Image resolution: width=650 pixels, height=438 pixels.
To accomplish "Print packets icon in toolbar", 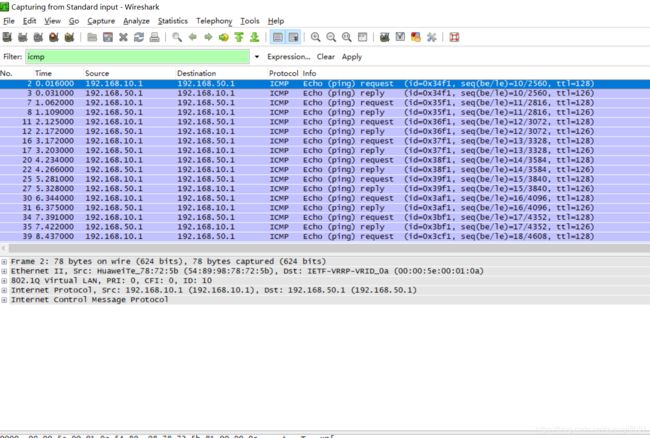I will pyautogui.click(x=154, y=37).
